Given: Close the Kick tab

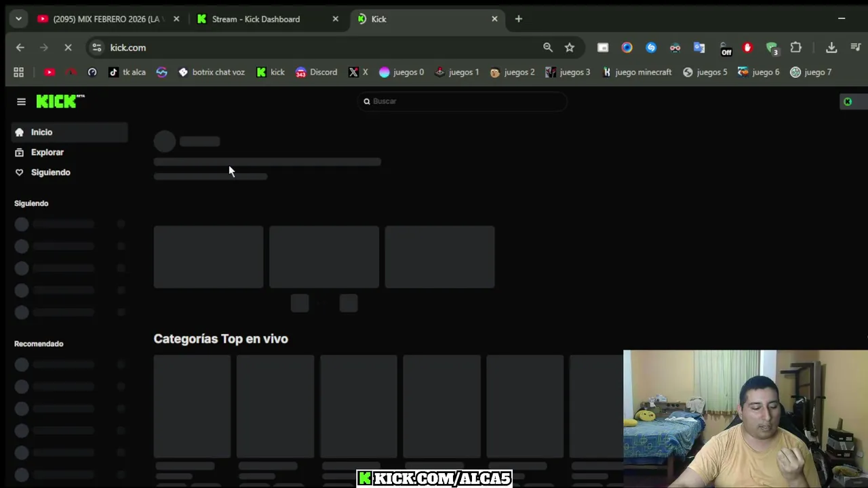Looking at the screenshot, I should tap(494, 19).
